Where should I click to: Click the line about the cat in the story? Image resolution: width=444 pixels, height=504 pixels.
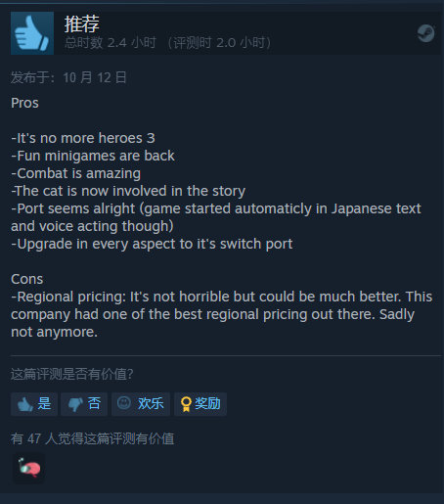point(128,191)
